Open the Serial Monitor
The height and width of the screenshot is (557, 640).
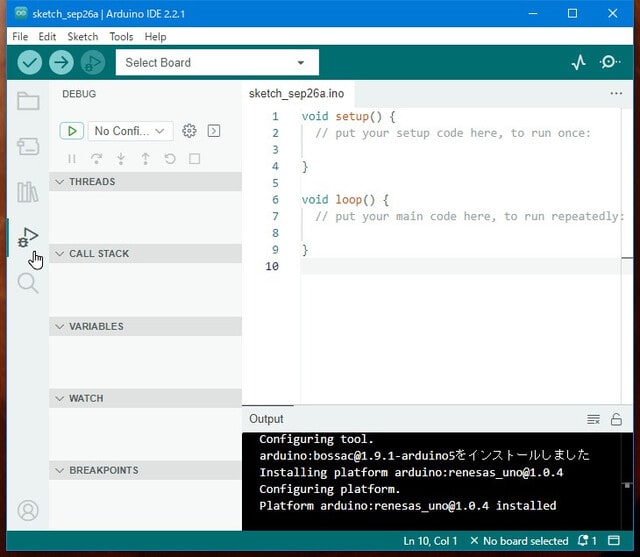(609, 62)
